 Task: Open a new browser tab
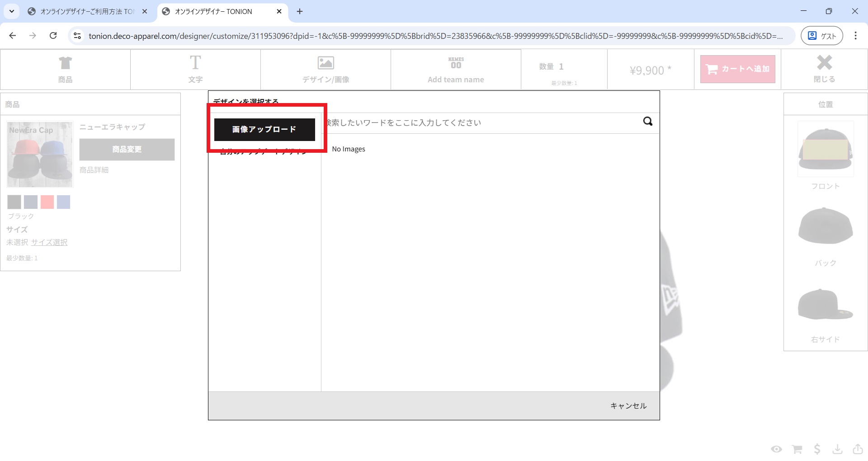coord(300,12)
